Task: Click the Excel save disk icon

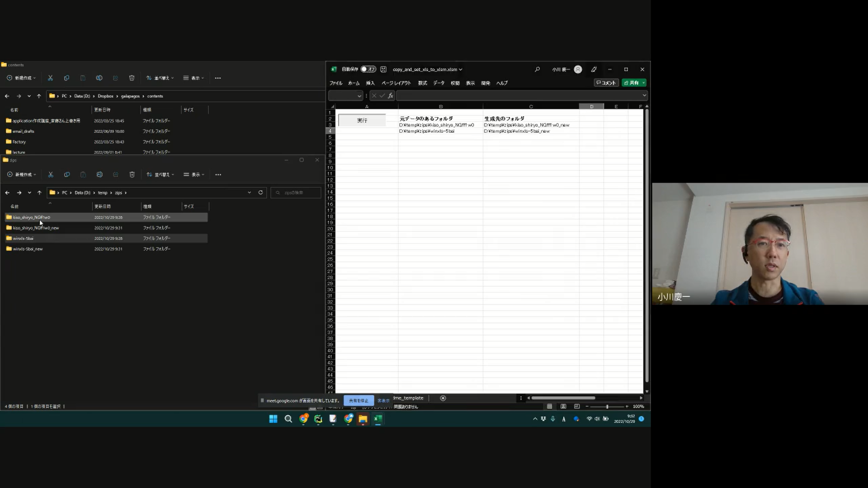Action: coord(383,69)
